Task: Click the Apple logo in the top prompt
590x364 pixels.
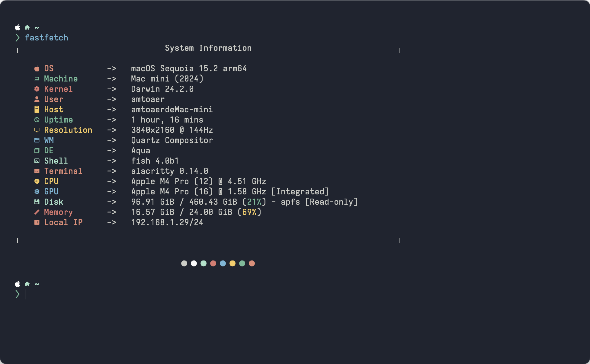Action: (18, 27)
